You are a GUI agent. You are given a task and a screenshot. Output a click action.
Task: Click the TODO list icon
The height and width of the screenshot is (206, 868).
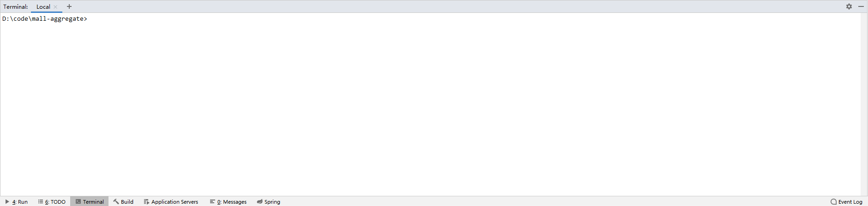pyautogui.click(x=41, y=201)
